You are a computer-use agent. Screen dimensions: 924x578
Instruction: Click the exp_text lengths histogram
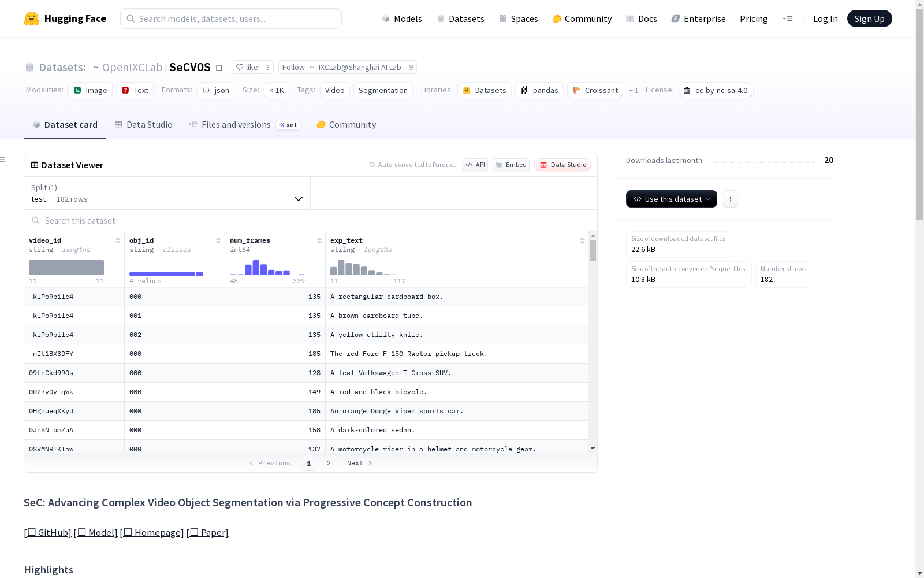coord(368,268)
